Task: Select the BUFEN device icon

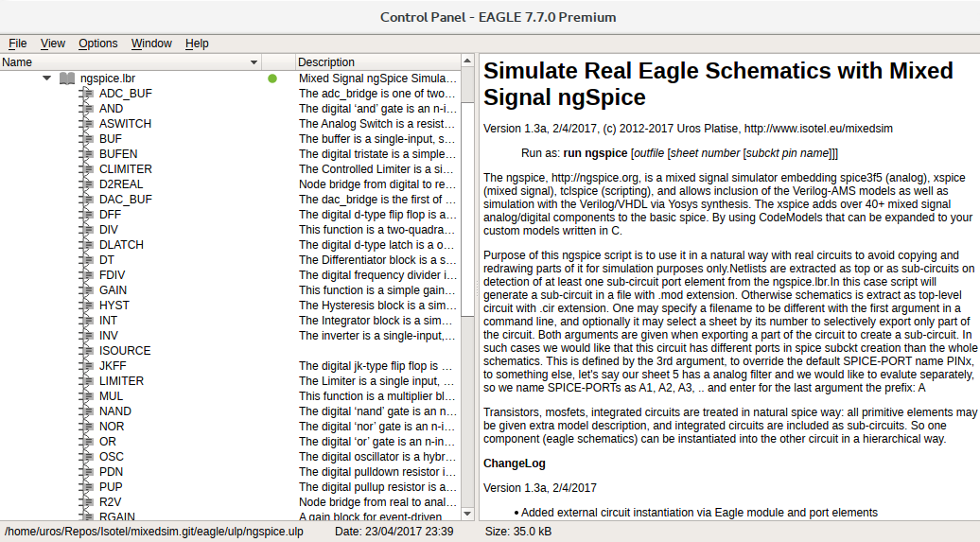Action: tap(86, 154)
